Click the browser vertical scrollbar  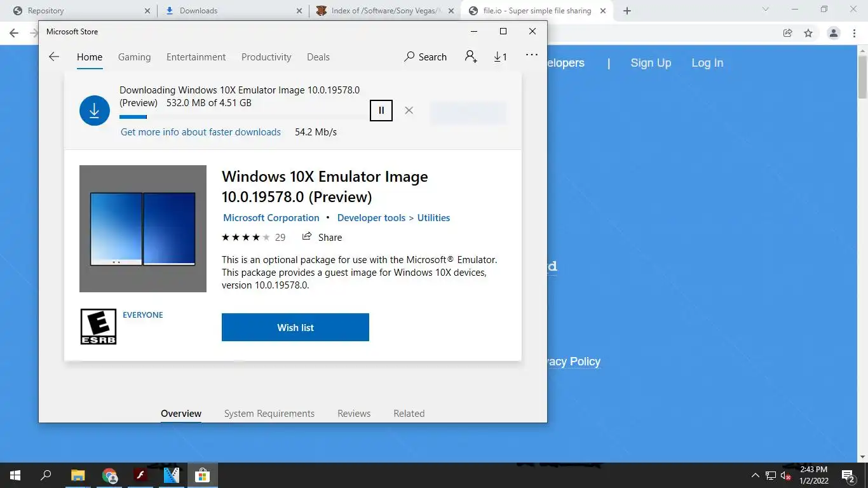click(863, 76)
